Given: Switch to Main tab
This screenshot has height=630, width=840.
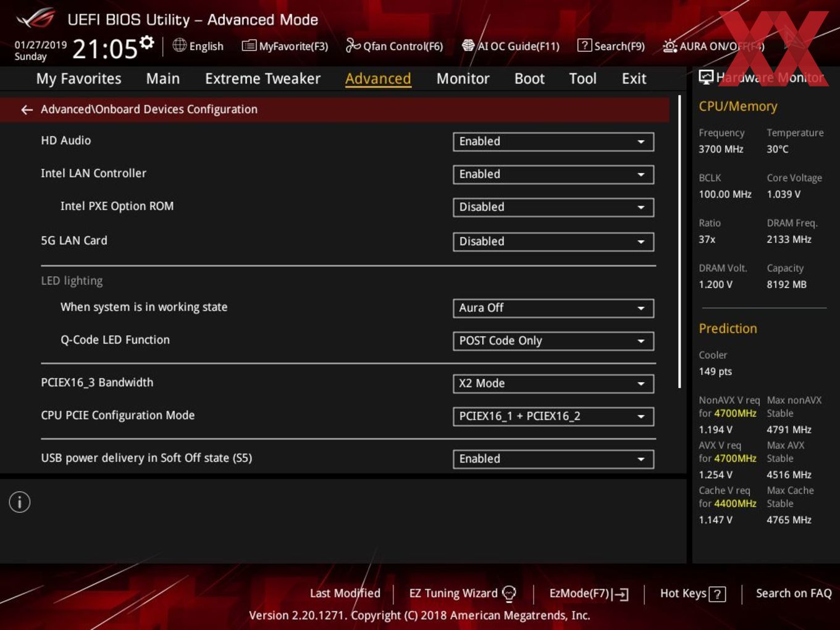Looking at the screenshot, I should [x=163, y=79].
